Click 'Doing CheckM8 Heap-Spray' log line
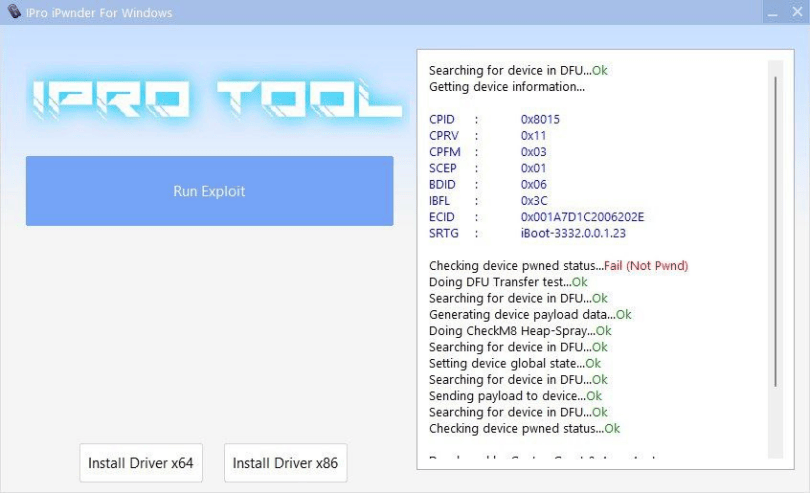810x493 pixels. pyautogui.click(x=520, y=331)
